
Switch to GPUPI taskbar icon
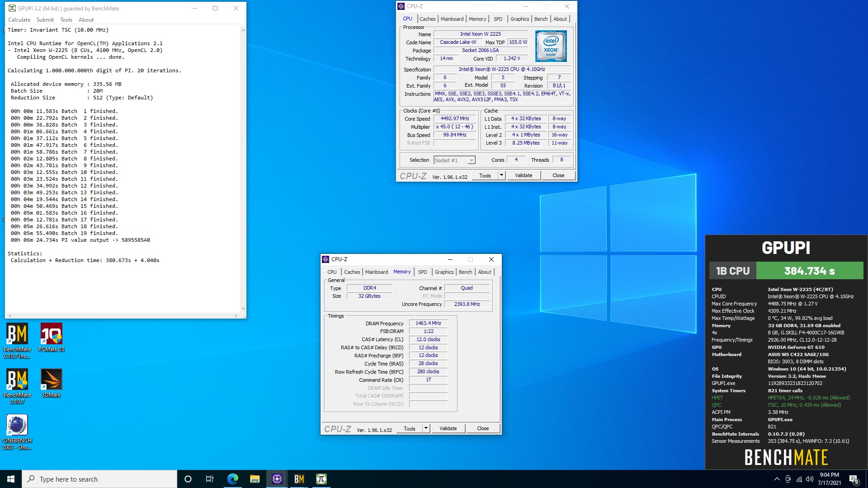(321, 479)
